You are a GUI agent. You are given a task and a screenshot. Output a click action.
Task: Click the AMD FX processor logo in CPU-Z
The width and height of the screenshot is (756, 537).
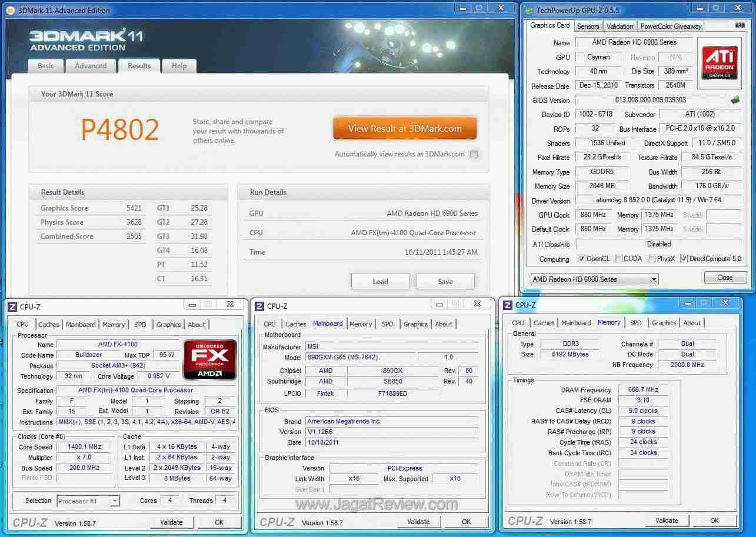coord(210,359)
